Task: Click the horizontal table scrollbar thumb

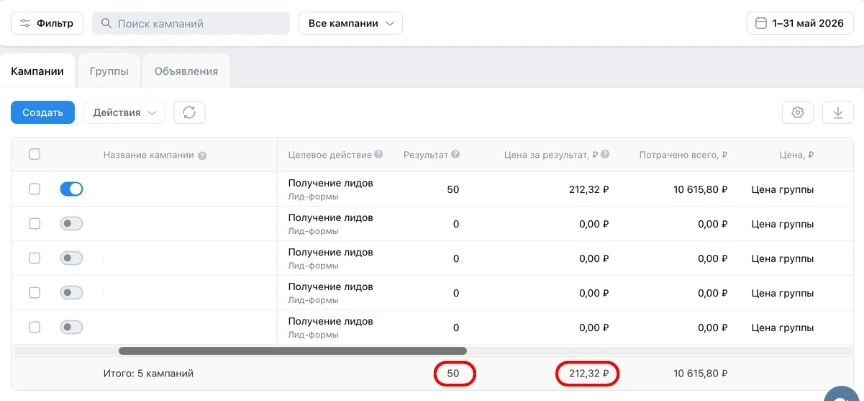Action: (293, 351)
